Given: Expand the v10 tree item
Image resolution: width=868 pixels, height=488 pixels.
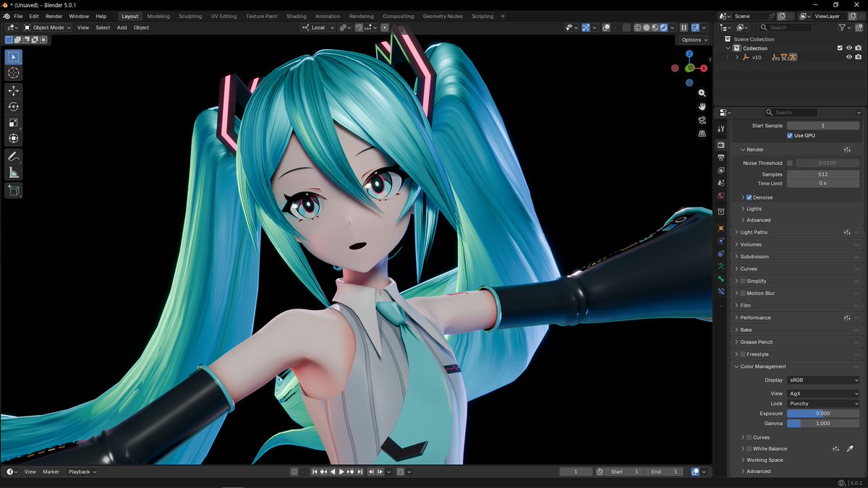Looking at the screenshot, I should [736, 57].
